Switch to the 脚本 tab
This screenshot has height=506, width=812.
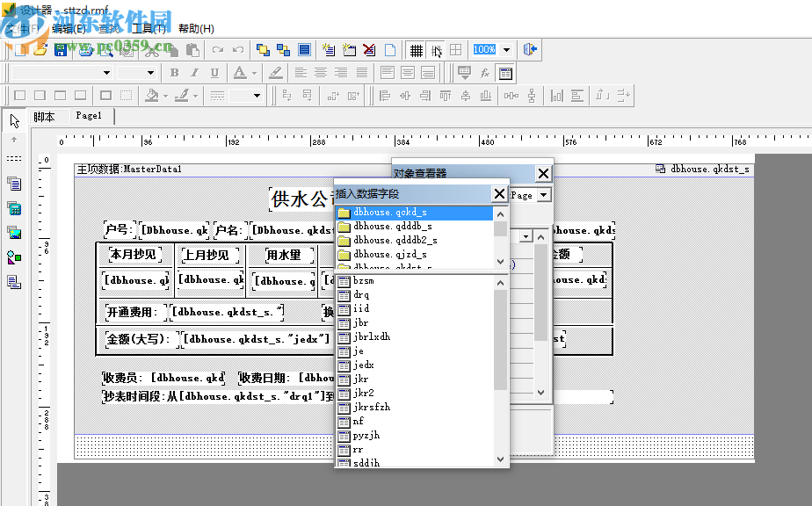(44, 117)
